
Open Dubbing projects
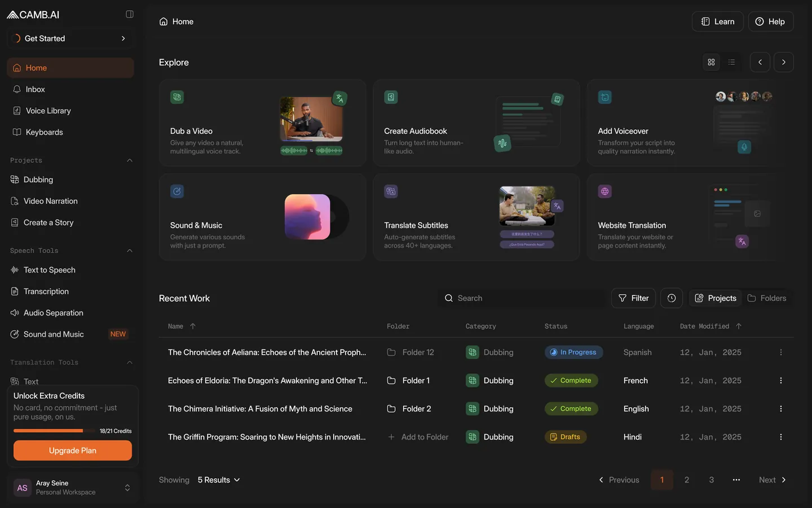pos(70,179)
